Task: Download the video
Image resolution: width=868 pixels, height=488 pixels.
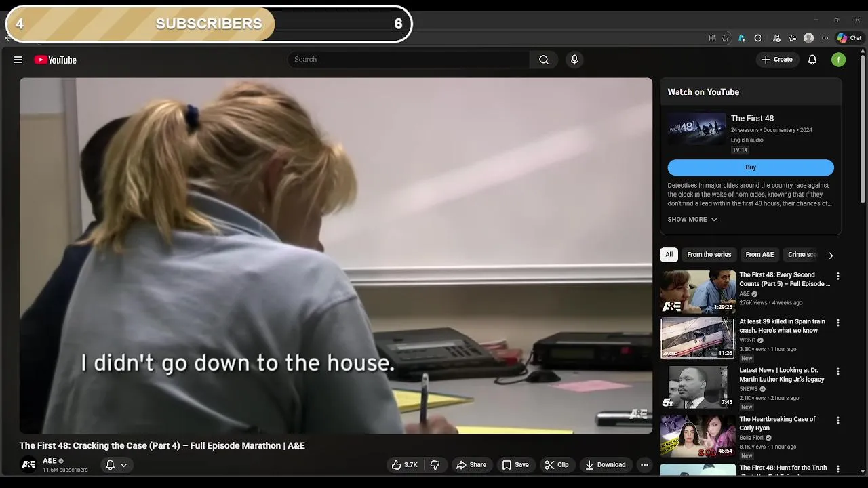Action: tap(605, 465)
